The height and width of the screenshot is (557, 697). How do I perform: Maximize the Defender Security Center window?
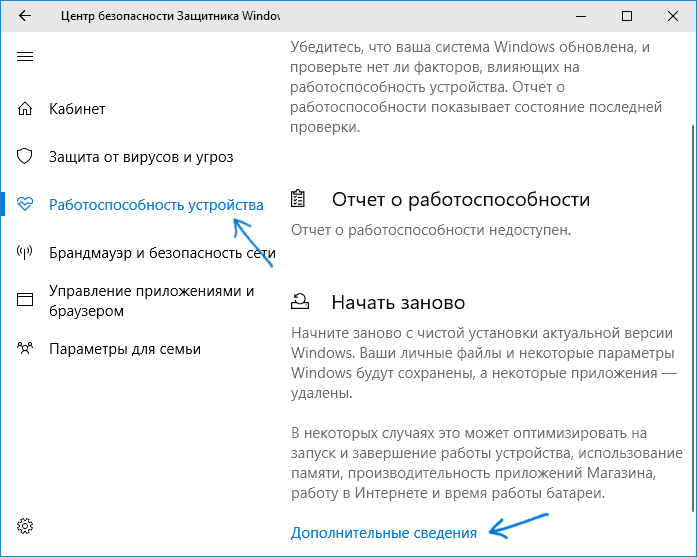point(627,16)
